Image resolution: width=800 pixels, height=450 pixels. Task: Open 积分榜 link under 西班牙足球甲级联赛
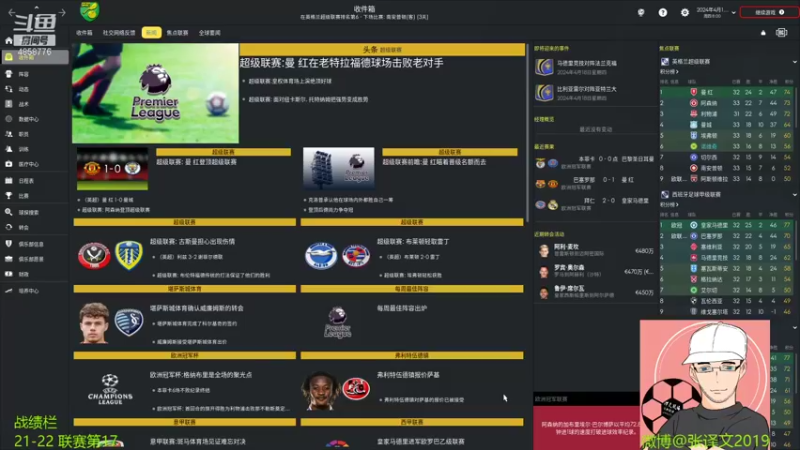pos(669,205)
